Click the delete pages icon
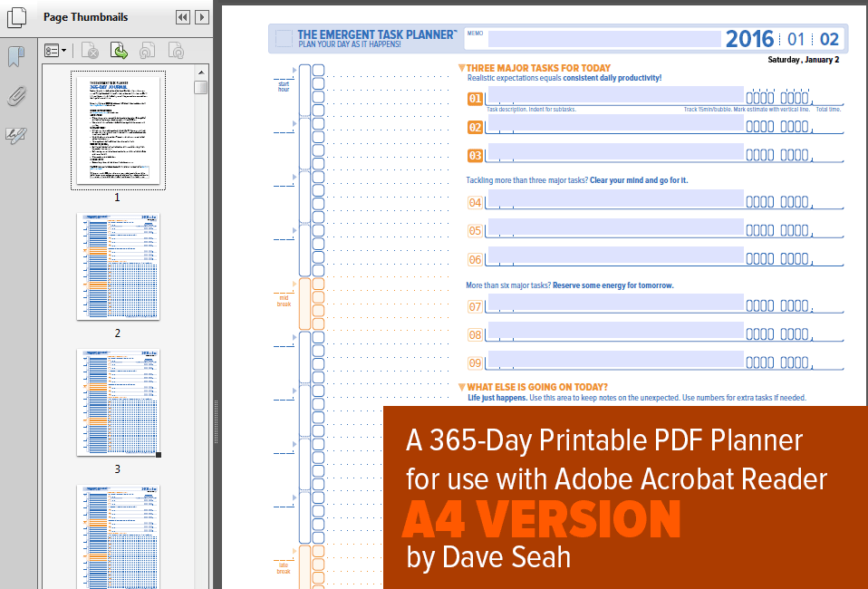This screenshot has height=589, width=868. click(x=90, y=51)
